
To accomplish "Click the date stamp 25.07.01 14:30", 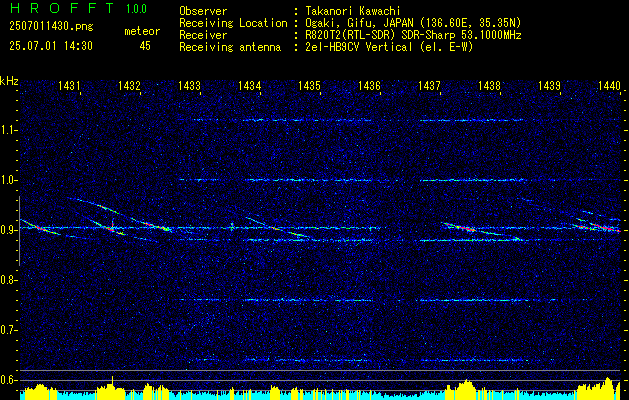I will coord(51,46).
